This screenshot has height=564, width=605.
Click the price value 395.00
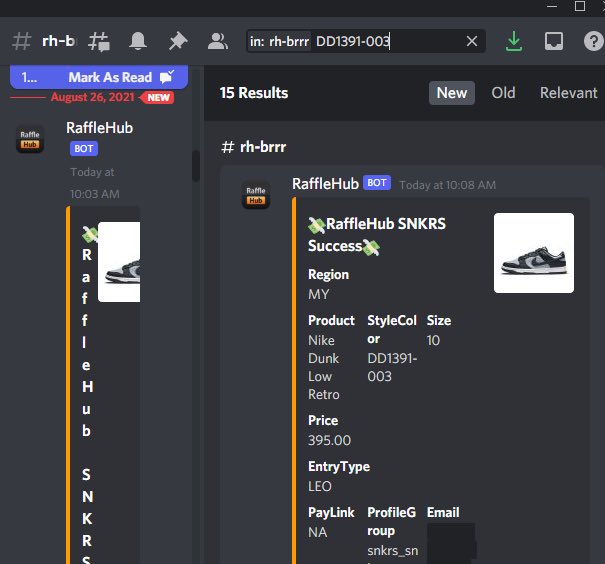pyautogui.click(x=330, y=441)
